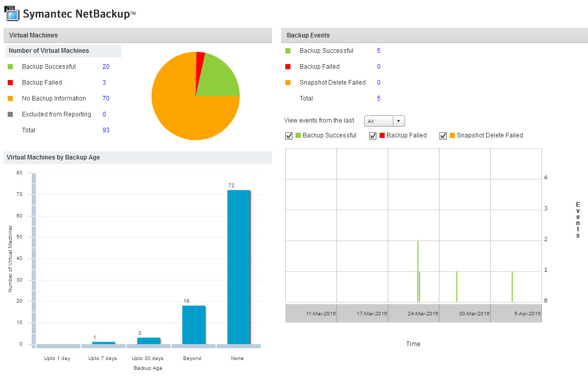Screen dimensions: 588x380
Task: Click the 'Upto 7 days' bar
Action: tap(103, 343)
